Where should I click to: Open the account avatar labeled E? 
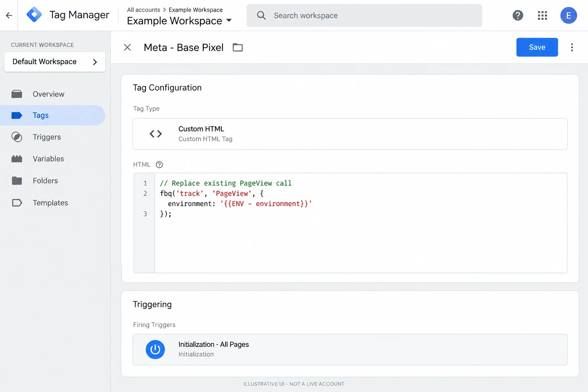click(x=568, y=15)
